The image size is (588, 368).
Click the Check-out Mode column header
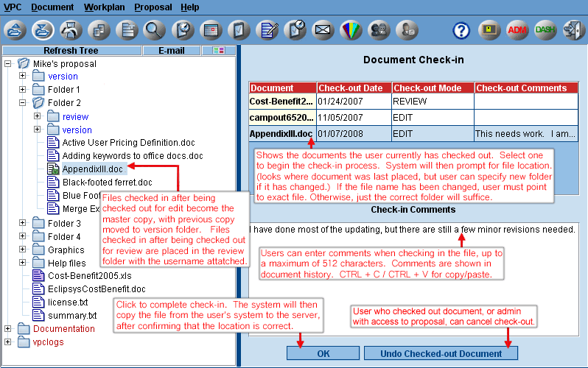[x=433, y=88]
